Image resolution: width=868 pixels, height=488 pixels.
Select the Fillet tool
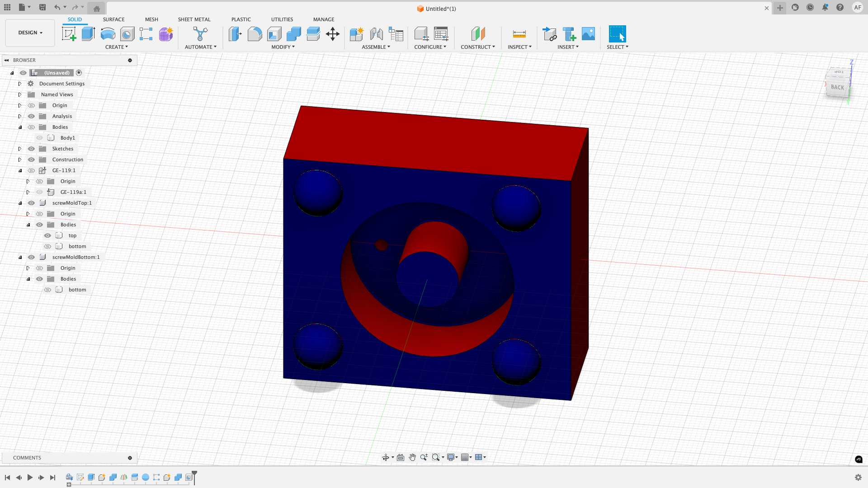pyautogui.click(x=255, y=34)
